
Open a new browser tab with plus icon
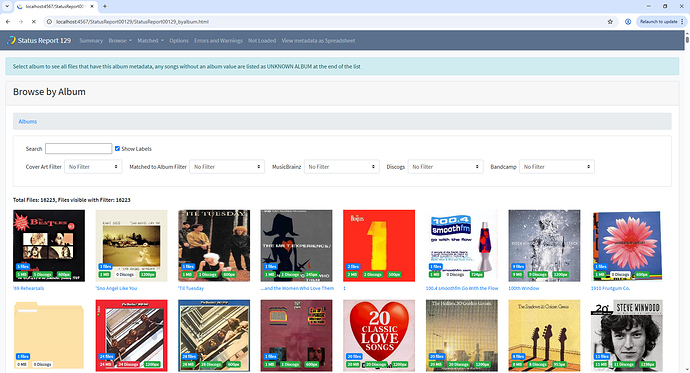105,6
